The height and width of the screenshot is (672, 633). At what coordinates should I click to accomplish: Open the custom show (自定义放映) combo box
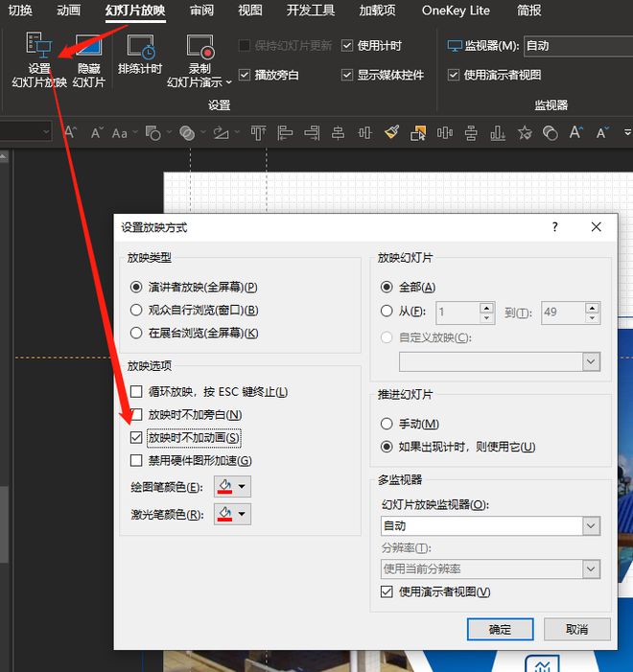point(500,361)
